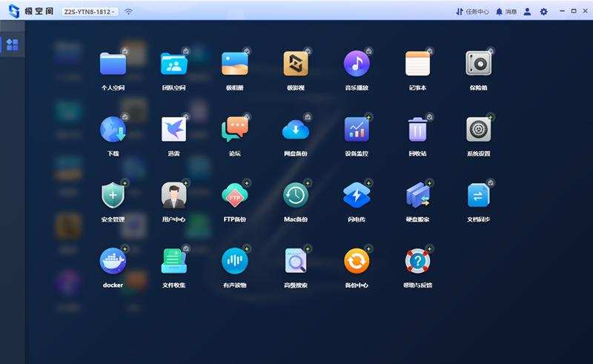This screenshot has height=364, width=593.
Task: Open the 保险箱 safe box
Action: (479, 64)
